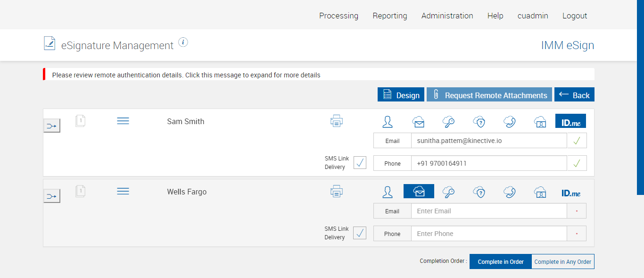Select ID.me authentication for Sam Smith
Screen dimensions: 644x278
point(570,121)
